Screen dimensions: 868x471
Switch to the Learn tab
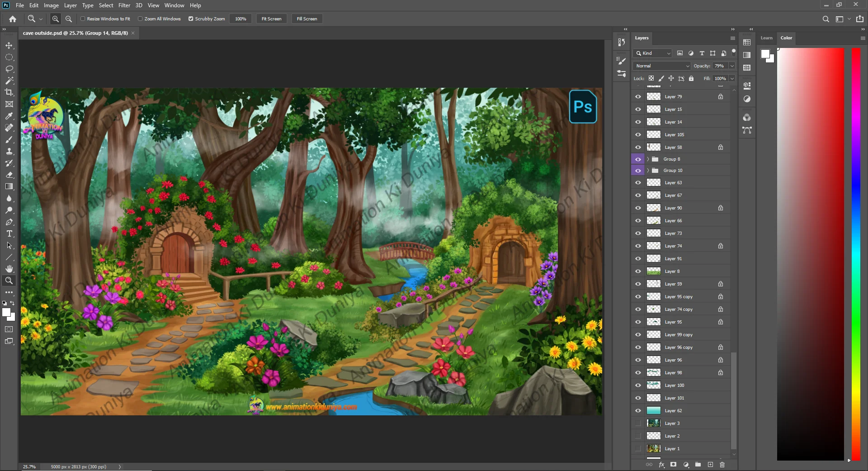point(766,38)
